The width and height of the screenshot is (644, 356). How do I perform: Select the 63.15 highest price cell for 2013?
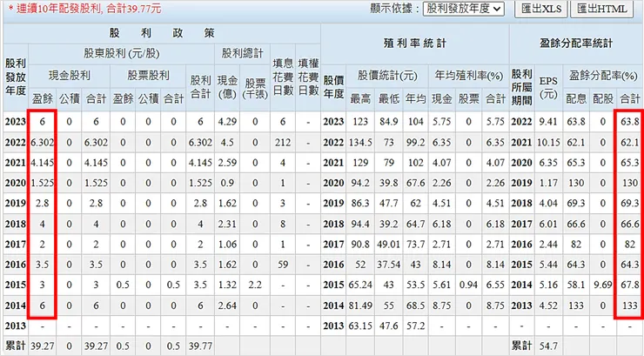360,326
